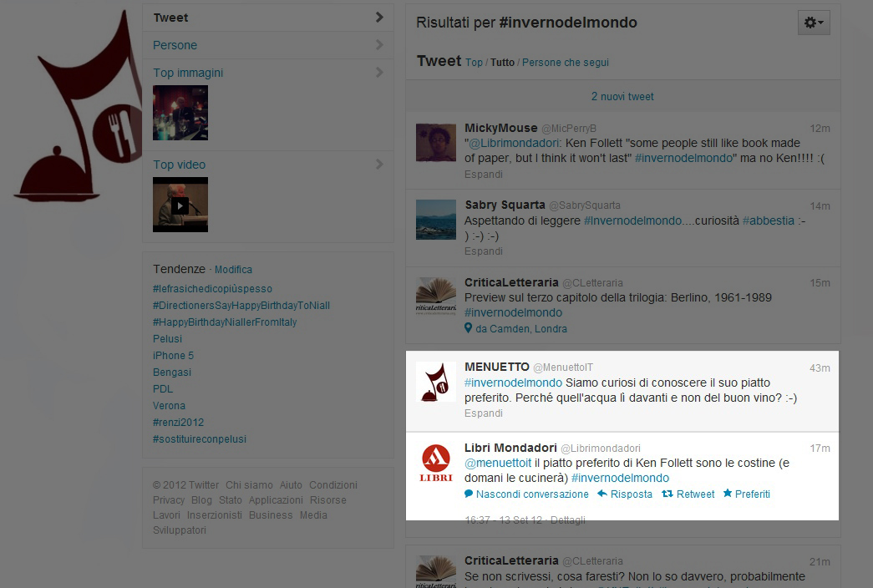Screen dimensions: 873x588
Task: Click the Risposta text link
Action: tap(632, 494)
